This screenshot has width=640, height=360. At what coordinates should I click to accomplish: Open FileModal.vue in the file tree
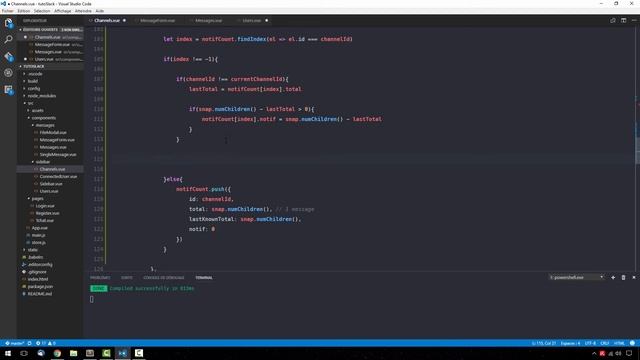pos(53,133)
